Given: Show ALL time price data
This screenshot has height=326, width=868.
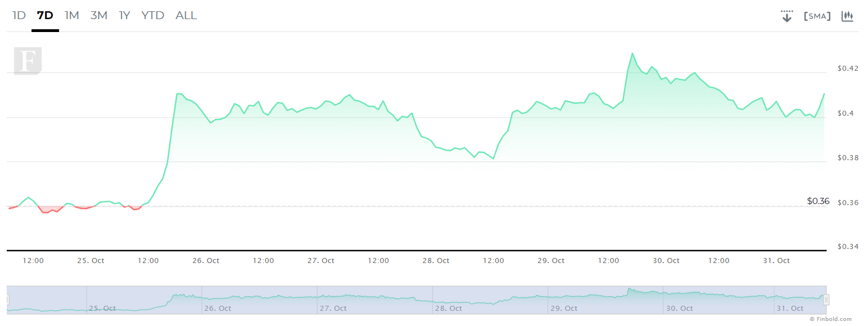Looking at the screenshot, I should pyautogui.click(x=186, y=16).
